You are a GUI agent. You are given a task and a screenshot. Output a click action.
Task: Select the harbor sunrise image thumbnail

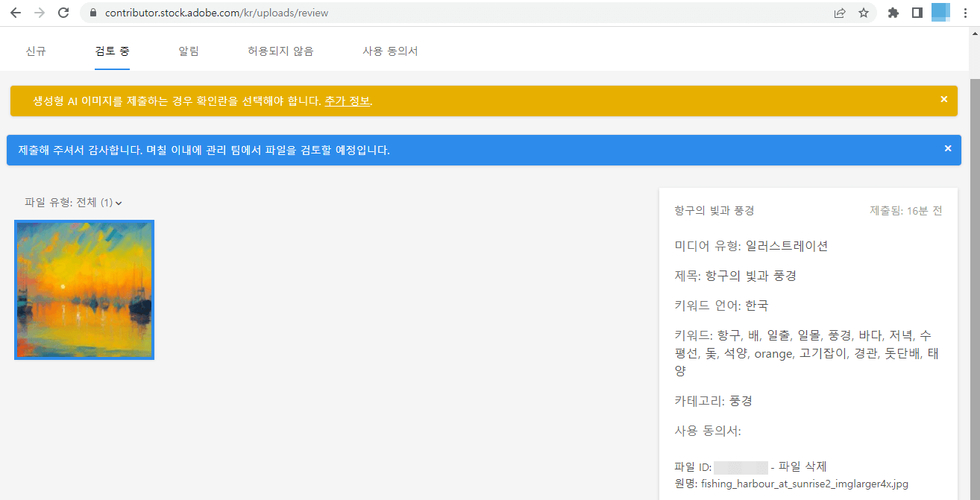(x=84, y=289)
